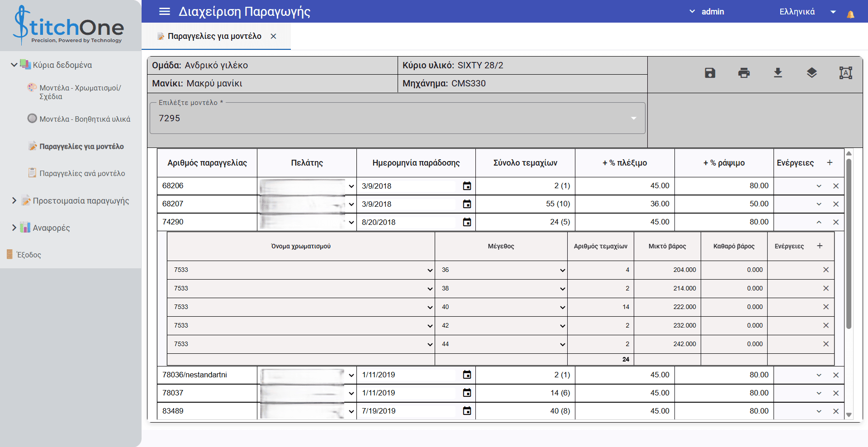
Task: Open calendar for order 74290 delivery date
Action: click(x=467, y=222)
